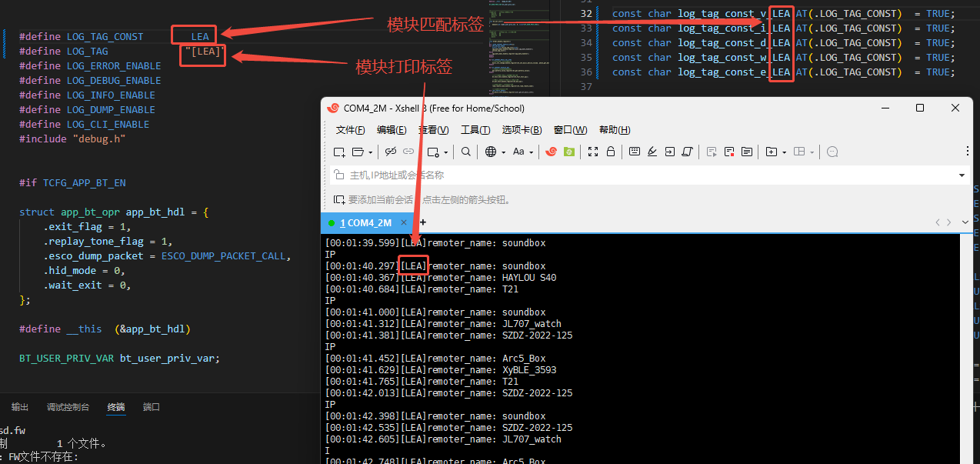Click the speech-bubble icon at Xshell toolbar end

(x=832, y=152)
